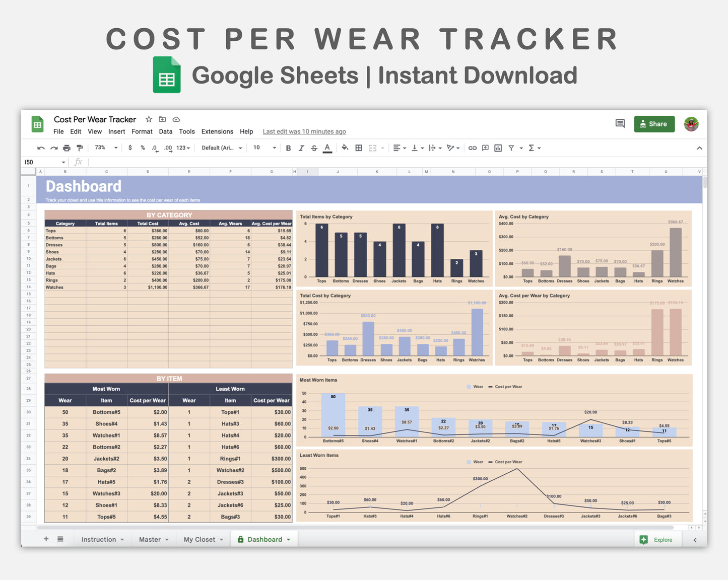The width and height of the screenshot is (728, 580).
Task: Select the Paint format tool
Action: pos(80,148)
